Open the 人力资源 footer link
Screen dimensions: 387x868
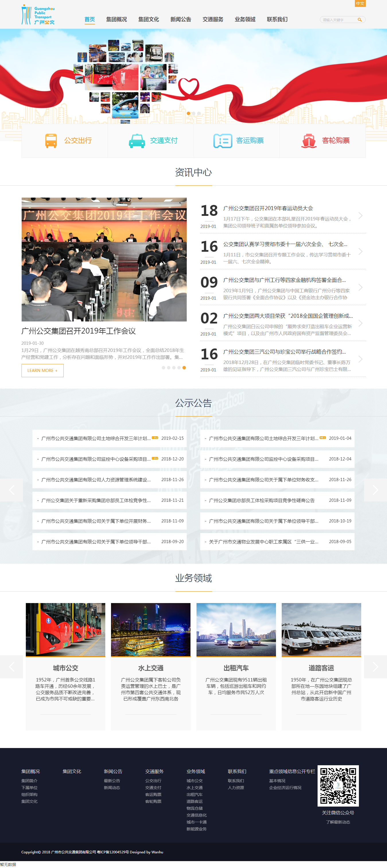click(x=236, y=787)
